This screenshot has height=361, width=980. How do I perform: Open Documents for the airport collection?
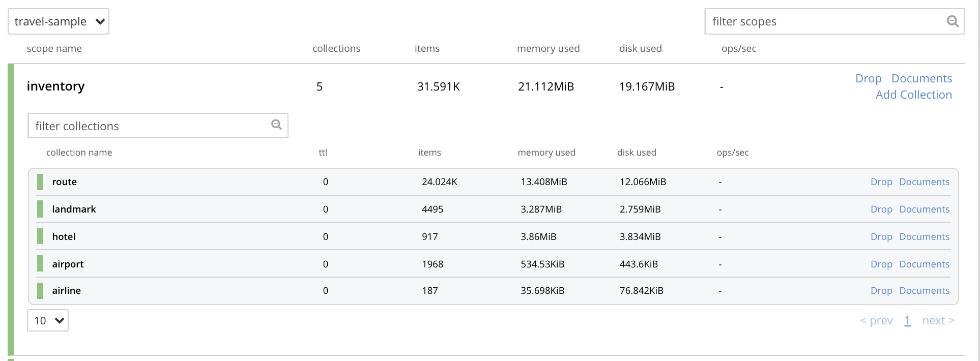[x=924, y=264]
